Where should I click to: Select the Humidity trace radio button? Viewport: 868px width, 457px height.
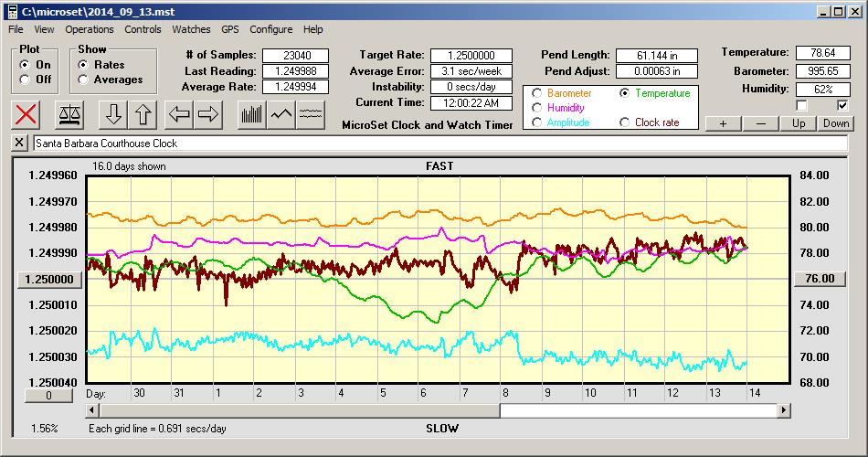(536, 108)
